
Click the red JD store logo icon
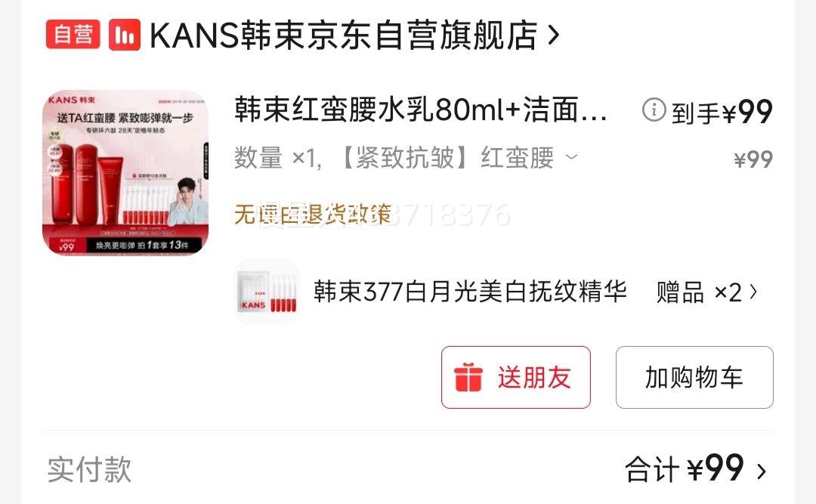(x=125, y=34)
